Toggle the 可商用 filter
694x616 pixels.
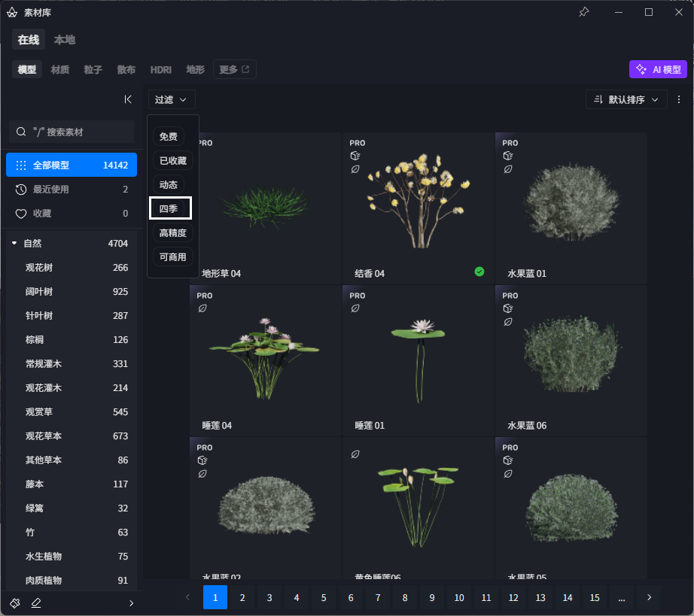[x=173, y=257]
